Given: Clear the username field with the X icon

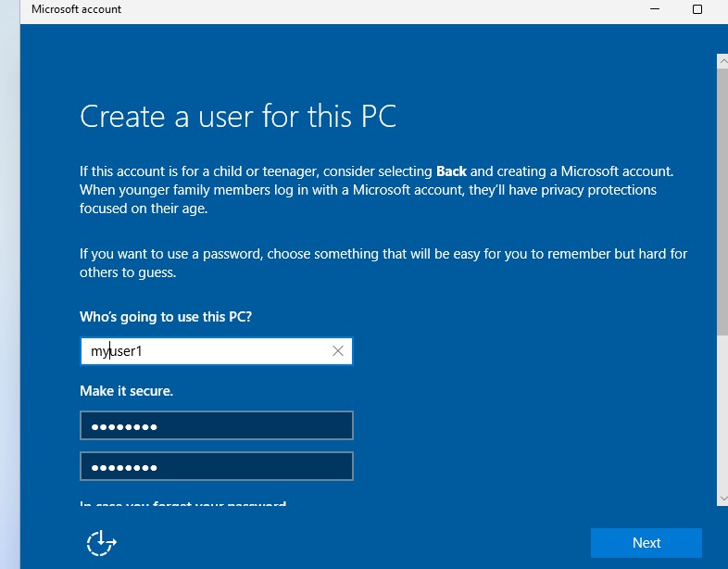Looking at the screenshot, I should tap(338, 351).
